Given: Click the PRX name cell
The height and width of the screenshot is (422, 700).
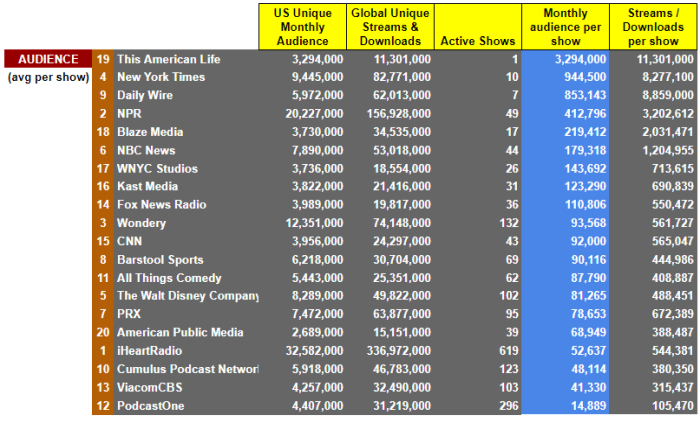Looking at the screenshot, I should (x=129, y=314).
